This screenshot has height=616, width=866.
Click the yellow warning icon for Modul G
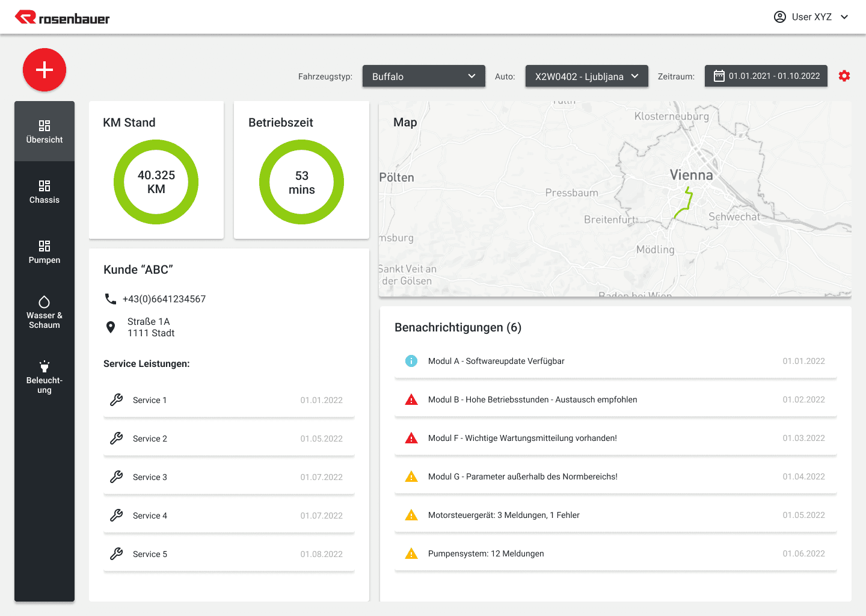(x=411, y=476)
